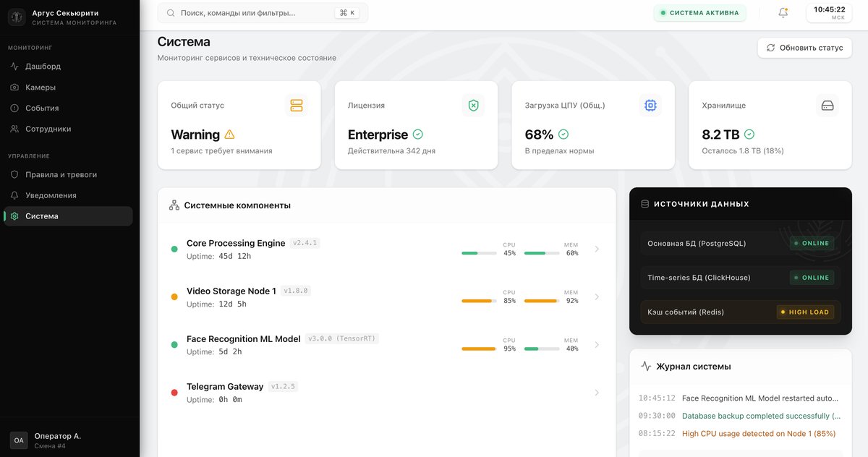Click the ⌘K shortcut badge in search
The width and height of the screenshot is (868, 457).
point(347,13)
